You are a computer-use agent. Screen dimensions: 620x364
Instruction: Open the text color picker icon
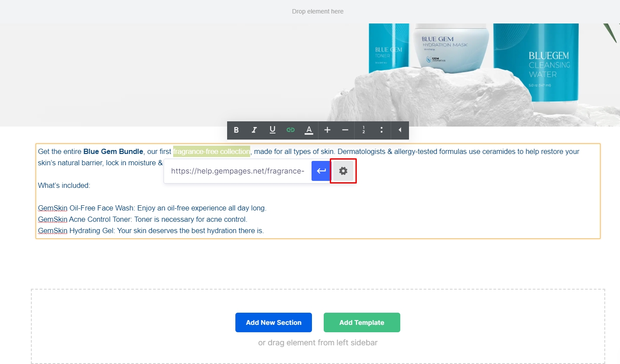[x=309, y=130]
